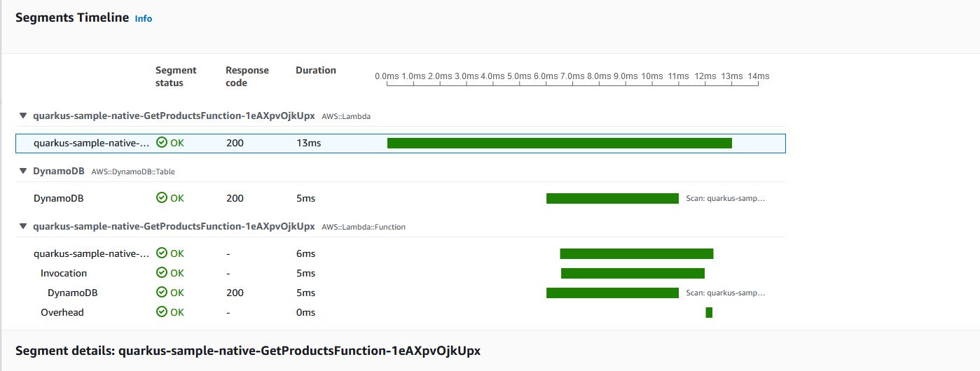
Task: Click the 6ms Lambda function timeline bar
Action: coord(636,253)
